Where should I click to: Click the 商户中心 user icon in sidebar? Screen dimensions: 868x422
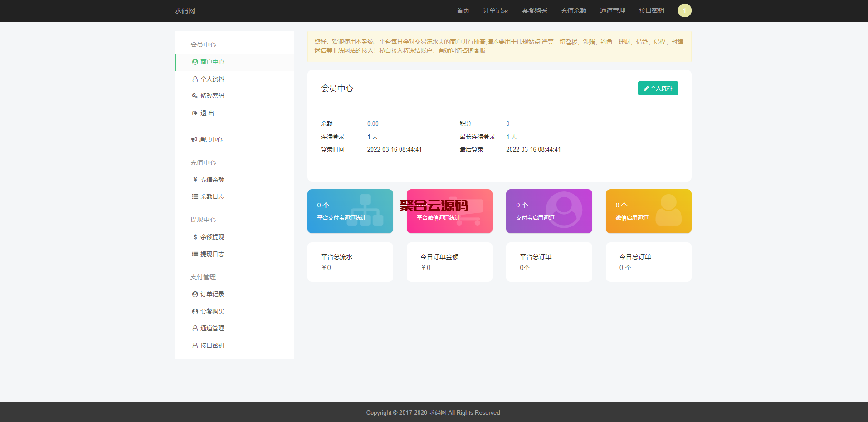pos(195,62)
